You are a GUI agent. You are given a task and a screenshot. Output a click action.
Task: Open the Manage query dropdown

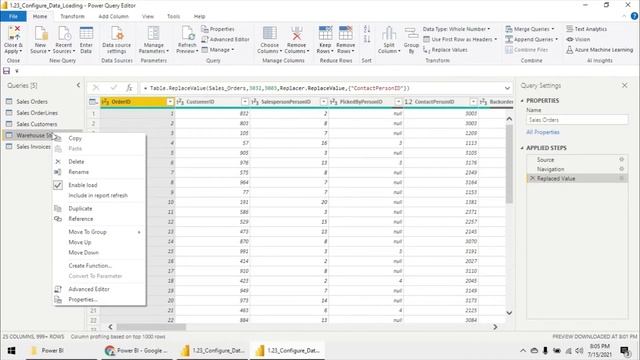218,50
